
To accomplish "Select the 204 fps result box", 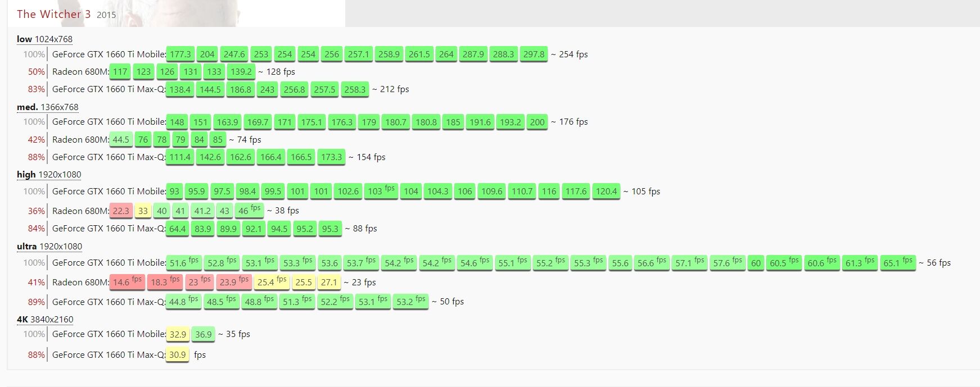I will (x=207, y=54).
